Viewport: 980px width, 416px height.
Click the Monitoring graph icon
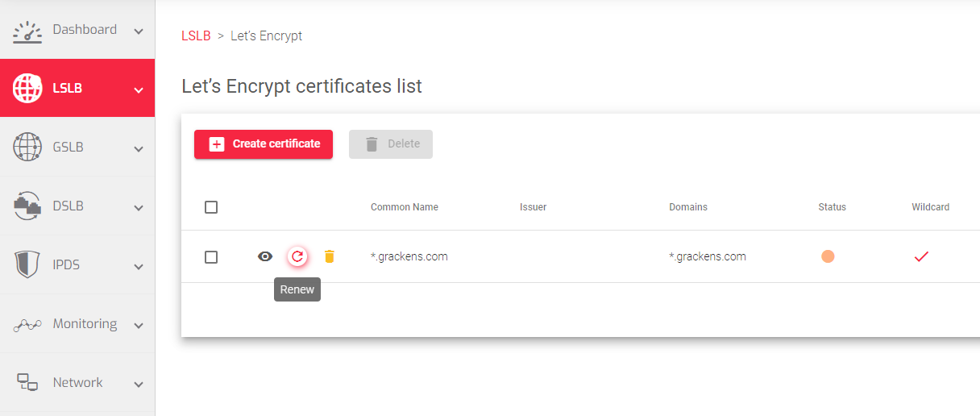tap(27, 325)
